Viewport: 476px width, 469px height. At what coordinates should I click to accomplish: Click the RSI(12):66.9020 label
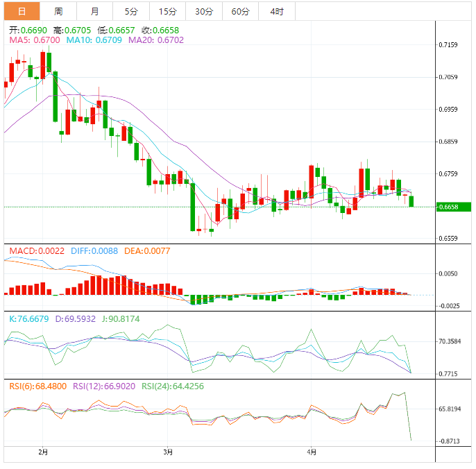click(104, 386)
